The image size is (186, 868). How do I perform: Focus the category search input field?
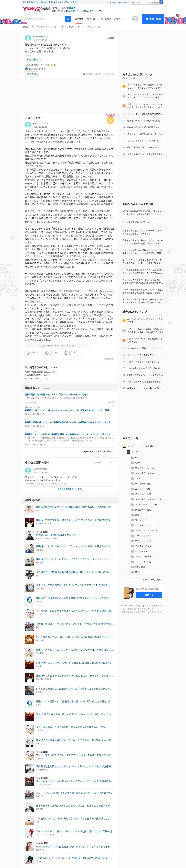point(43,19)
